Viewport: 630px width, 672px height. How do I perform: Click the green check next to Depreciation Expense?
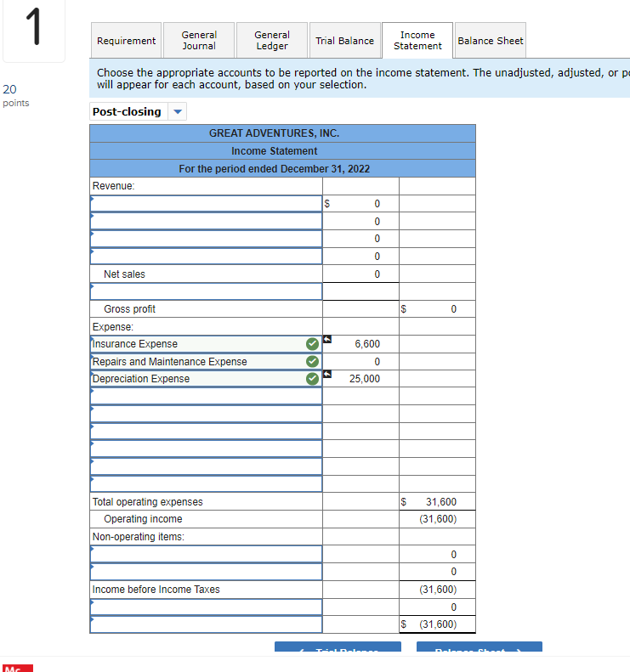pyautogui.click(x=312, y=379)
